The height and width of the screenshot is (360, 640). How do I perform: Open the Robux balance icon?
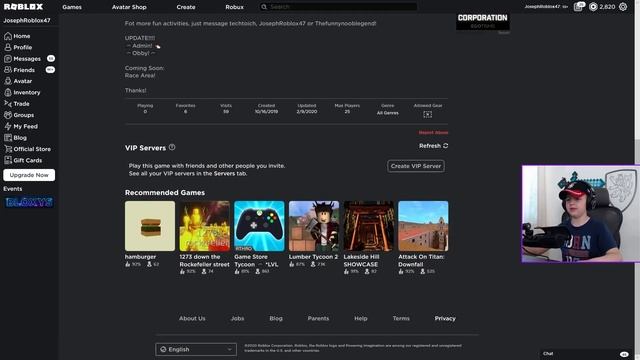click(x=593, y=7)
